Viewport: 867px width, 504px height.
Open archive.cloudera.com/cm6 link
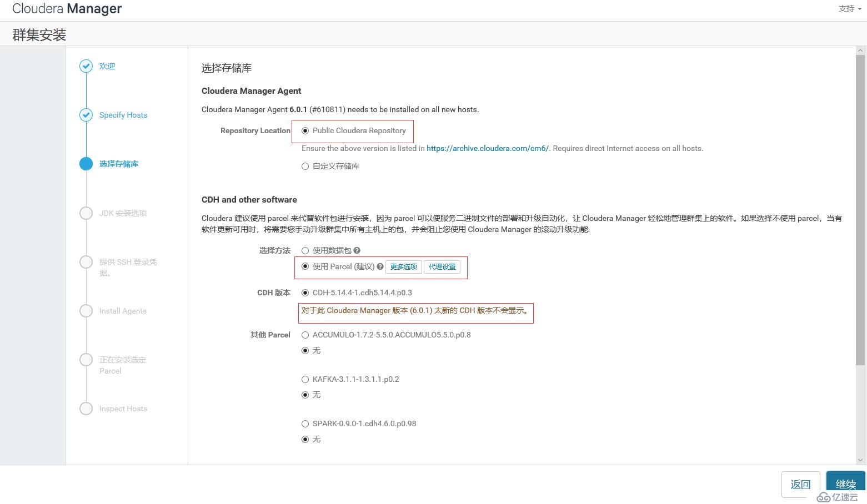click(488, 148)
